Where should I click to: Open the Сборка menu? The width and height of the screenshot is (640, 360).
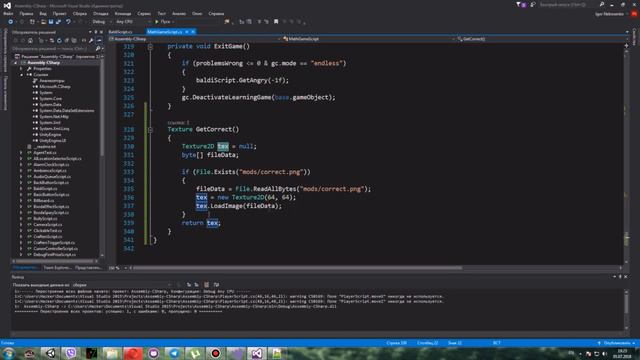pos(80,13)
